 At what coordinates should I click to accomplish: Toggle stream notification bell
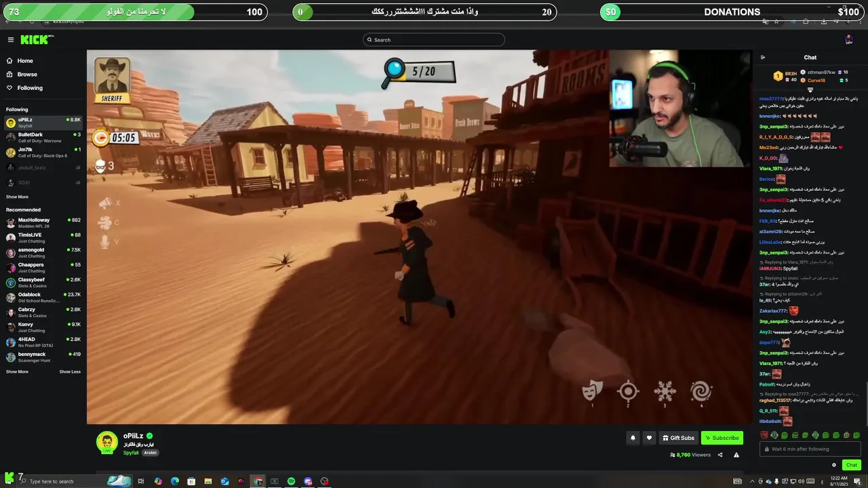coord(633,438)
